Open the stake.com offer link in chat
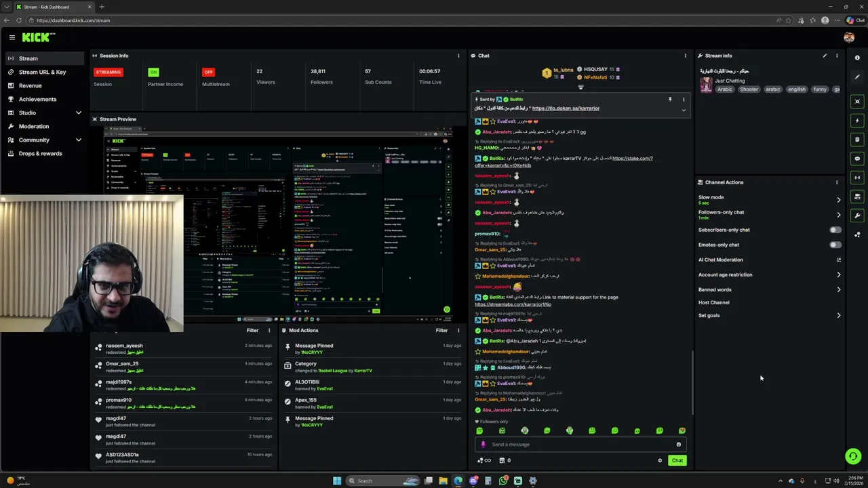 pos(564,162)
